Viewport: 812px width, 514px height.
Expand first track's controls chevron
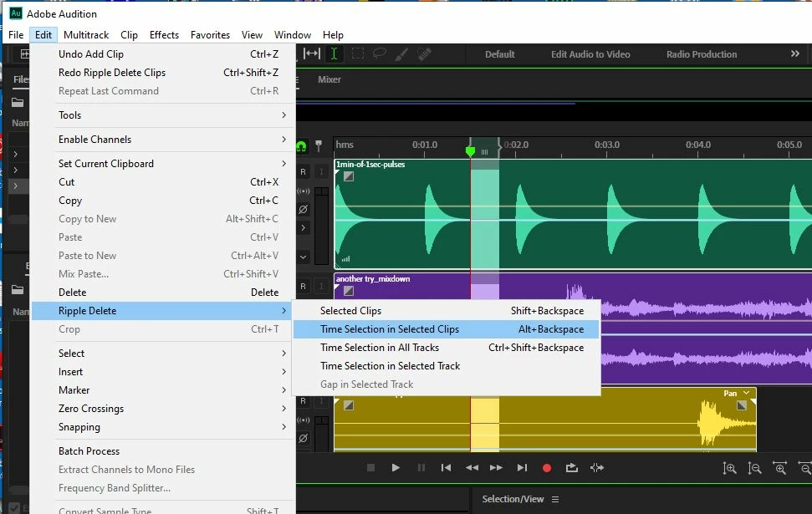pos(303,228)
